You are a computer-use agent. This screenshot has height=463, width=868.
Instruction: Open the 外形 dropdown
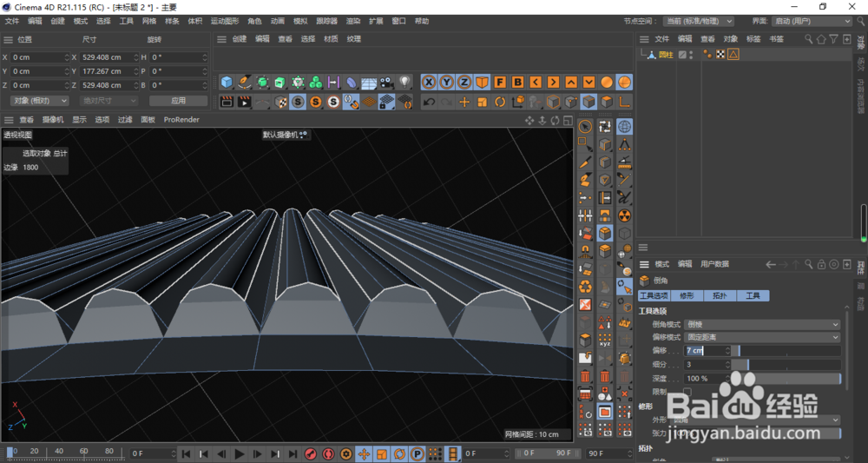pos(756,420)
